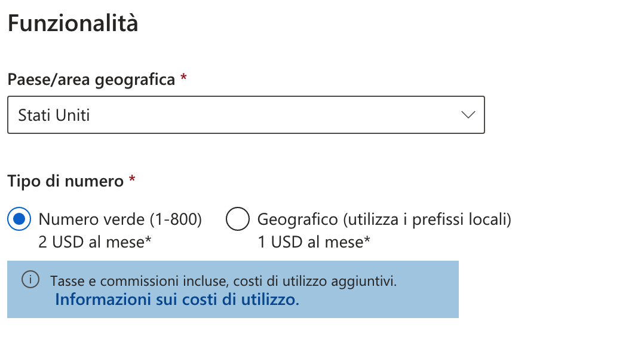Click the red asterisk beside Tipo di numero
644x342 pixels.
point(132,179)
